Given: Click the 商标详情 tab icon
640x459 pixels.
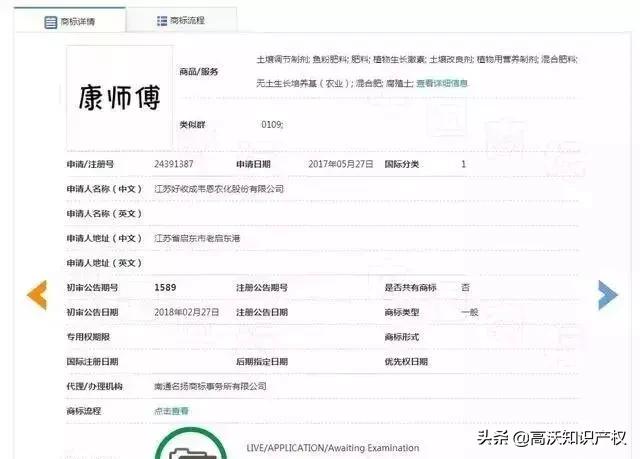Looking at the screenshot, I should pos(51,22).
